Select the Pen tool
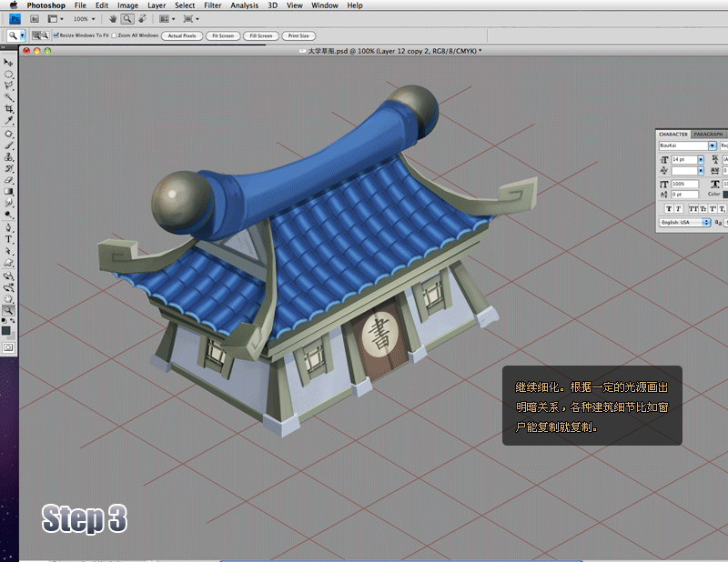This screenshot has height=562, width=728. tap(8, 228)
